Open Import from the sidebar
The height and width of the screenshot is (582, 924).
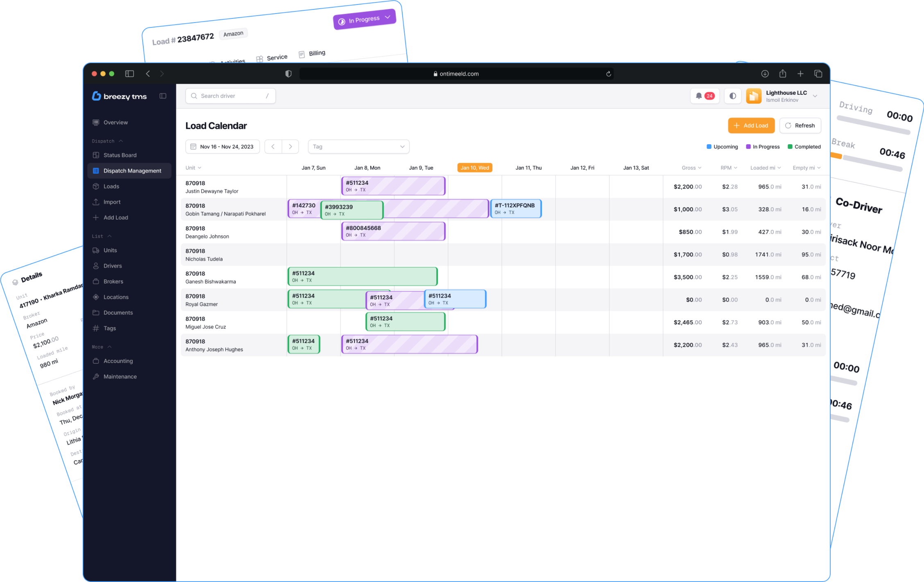(x=112, y=202)
